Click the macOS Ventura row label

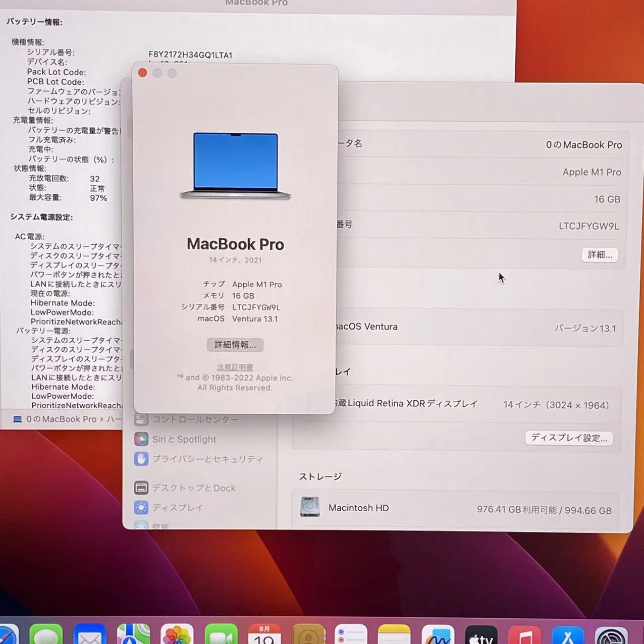click(367, 327)
